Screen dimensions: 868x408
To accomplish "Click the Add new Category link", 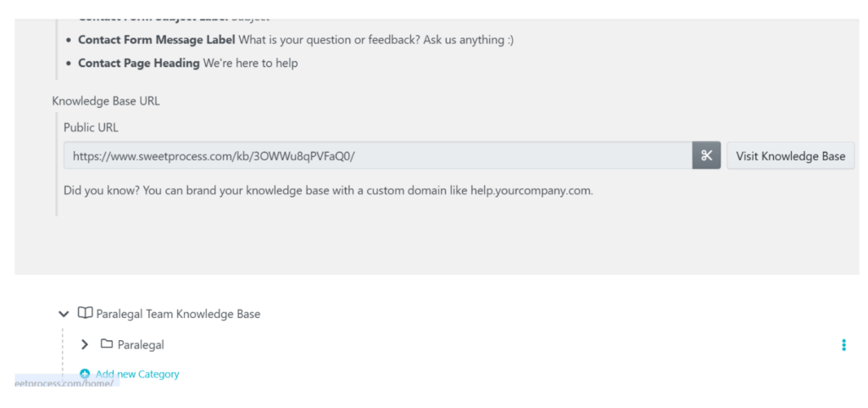I will pos(137,374).
